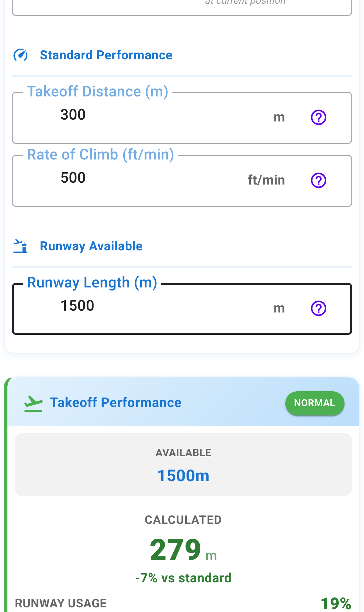Image resolution: width=364 pixels, height=612 pixels.
Task: Select the Runway Available section heading
Action: coord(91,246)
